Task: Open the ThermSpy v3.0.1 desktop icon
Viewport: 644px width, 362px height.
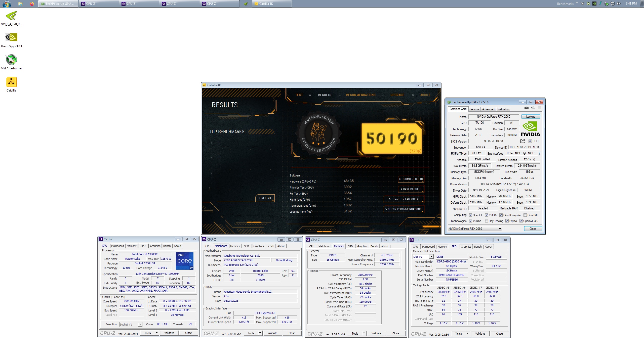Action: tap(11, 40)
